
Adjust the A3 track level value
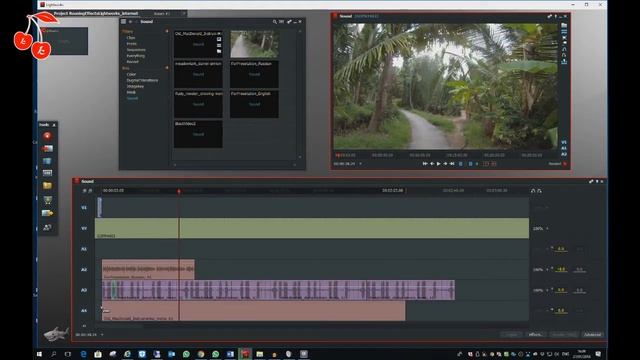click(561, 290)
